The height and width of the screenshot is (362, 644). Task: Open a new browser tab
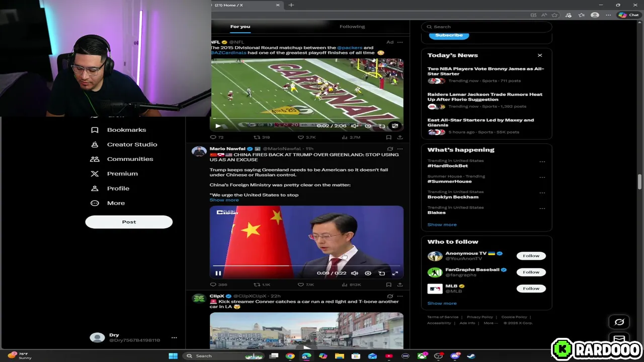point(291,5)
